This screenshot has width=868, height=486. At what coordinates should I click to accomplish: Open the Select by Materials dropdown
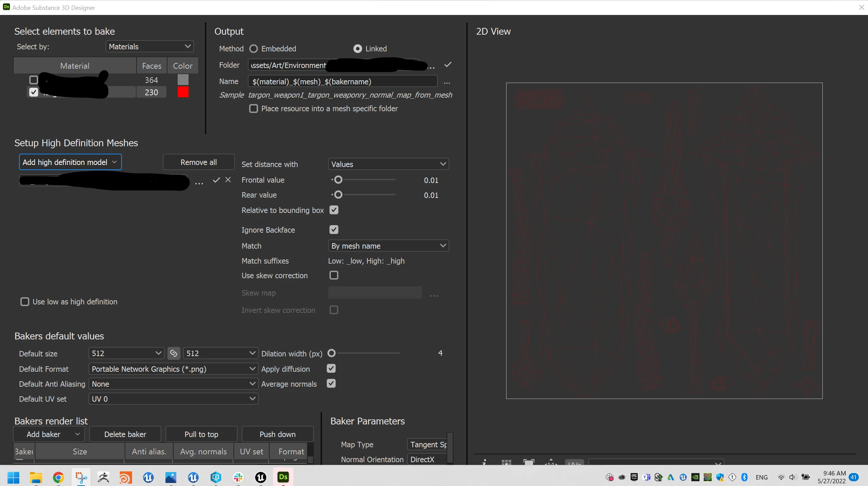point(150,47)
